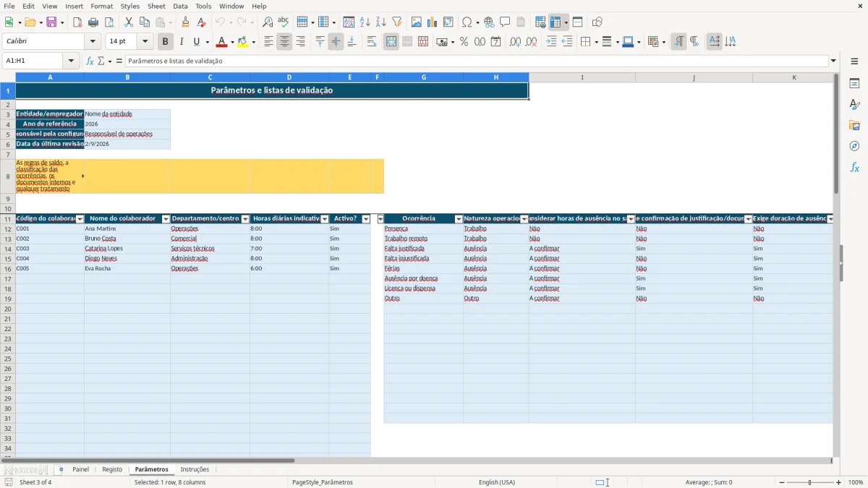The width and height of the screenshot is (868, 488).
Task: Export the sheet directly as PDF
Action: pos(77,22)
